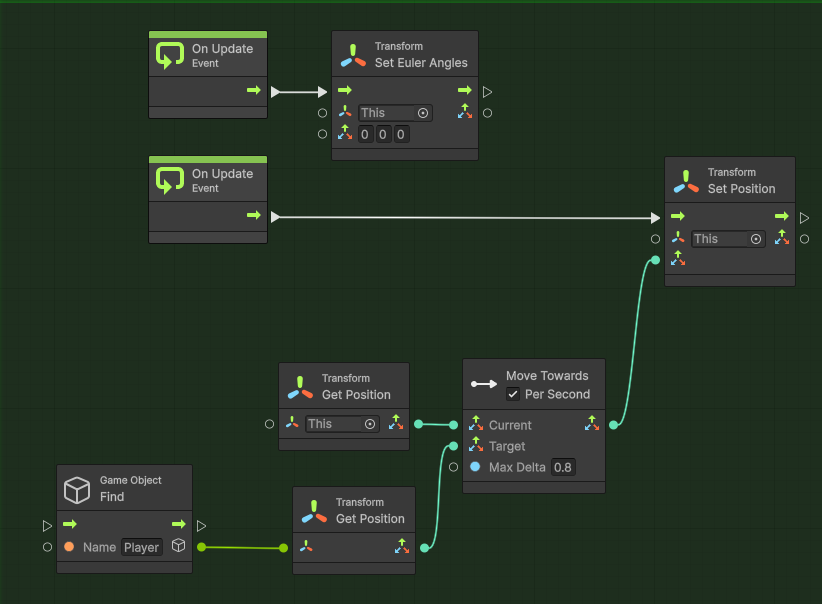Screen dimensions: 822x604
Task: Click the Name field containing Player
Action: 141,547
